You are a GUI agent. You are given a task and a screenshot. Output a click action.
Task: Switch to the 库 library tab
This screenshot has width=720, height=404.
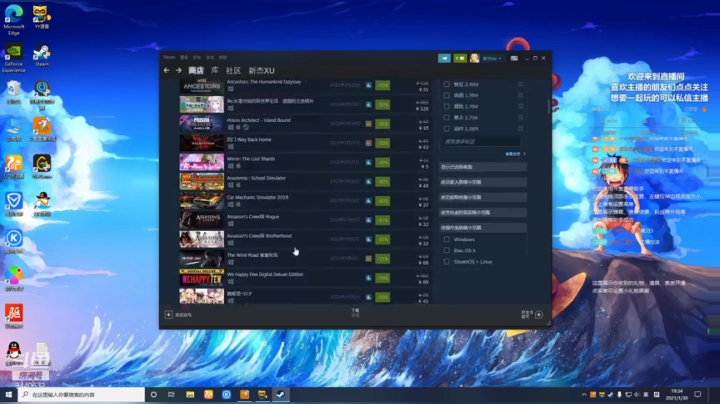214,70
